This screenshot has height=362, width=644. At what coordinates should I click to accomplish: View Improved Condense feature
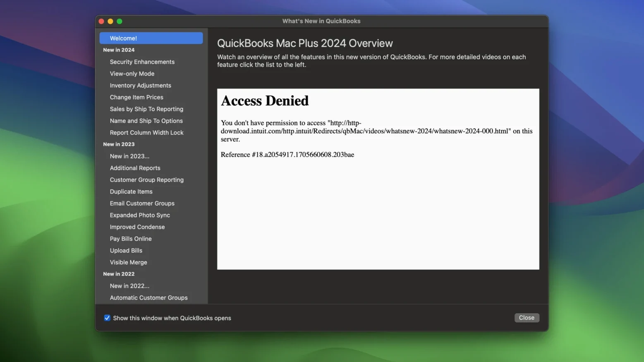click(137, 227)
